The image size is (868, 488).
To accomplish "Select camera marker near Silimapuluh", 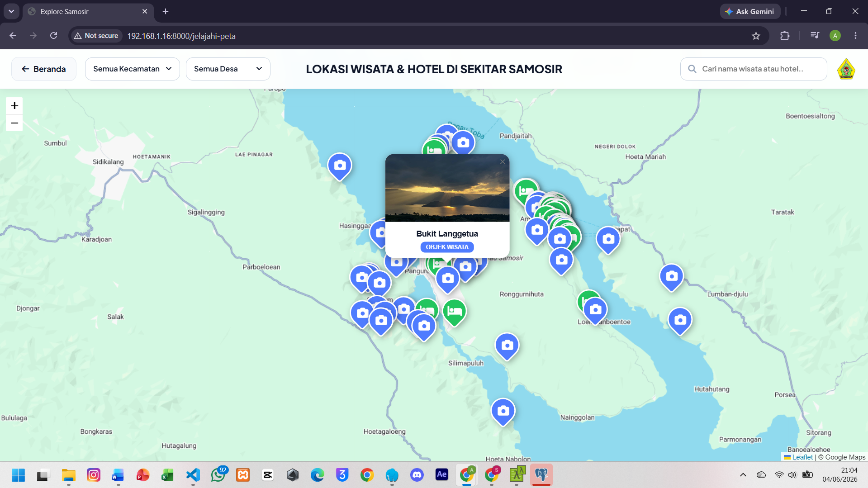I will point(507,346).
